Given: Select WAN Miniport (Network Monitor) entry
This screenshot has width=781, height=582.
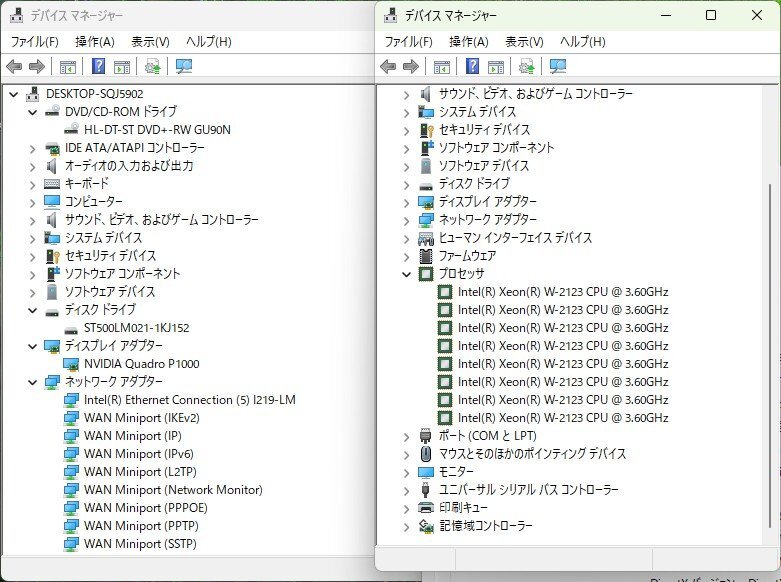Looking at the screenshot, I should [173, 490].
